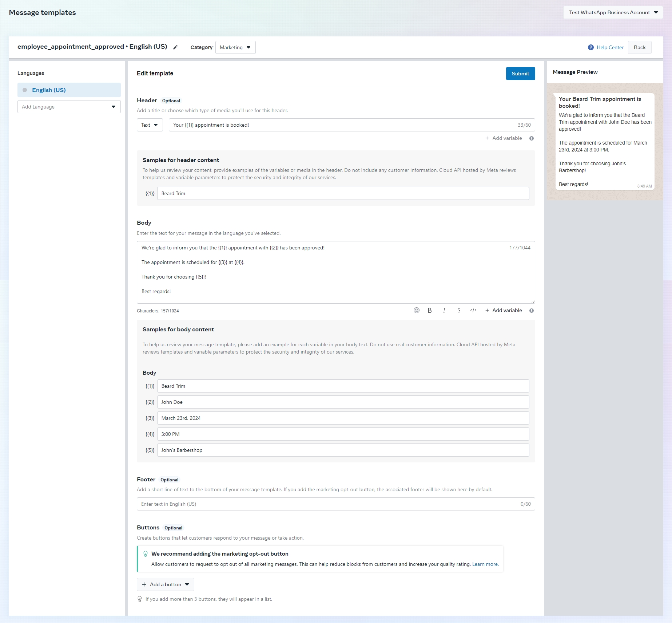The height and width of the screenshot is (623, 672).
Task: Apply italic formatting to body text
Action: click(x=444, y=310)
